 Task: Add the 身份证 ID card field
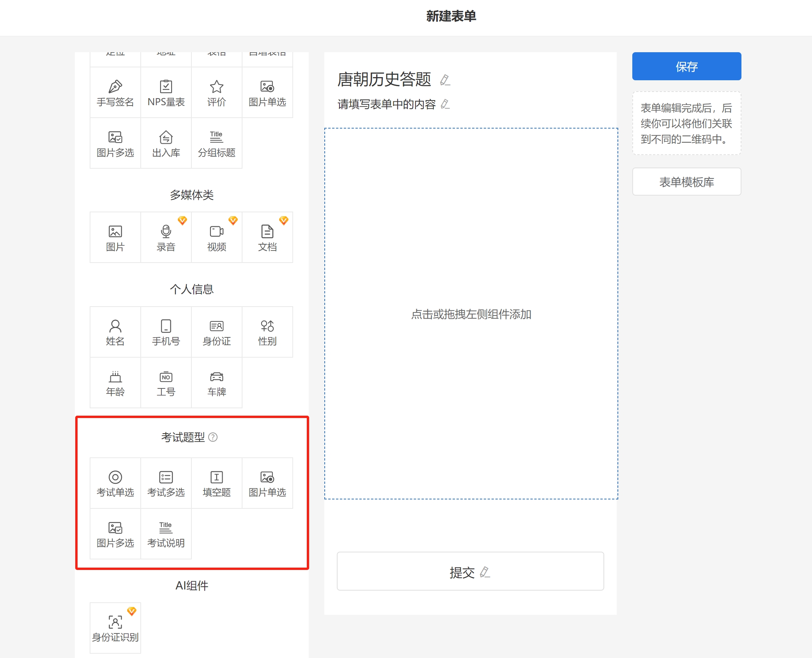(x=216, y=332)
